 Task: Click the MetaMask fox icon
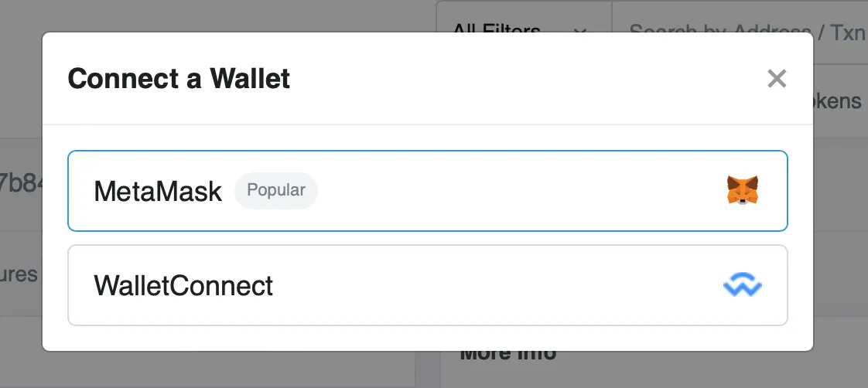pos(742,190)
